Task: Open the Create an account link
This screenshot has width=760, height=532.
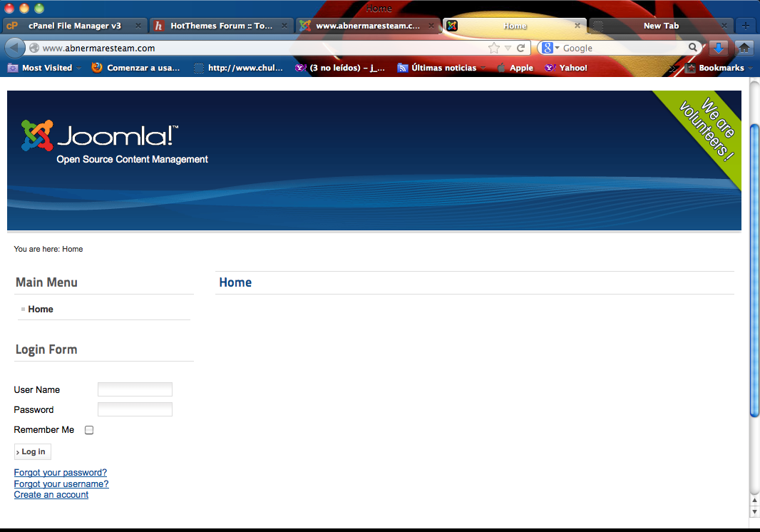Action: [x=51, y=495]
